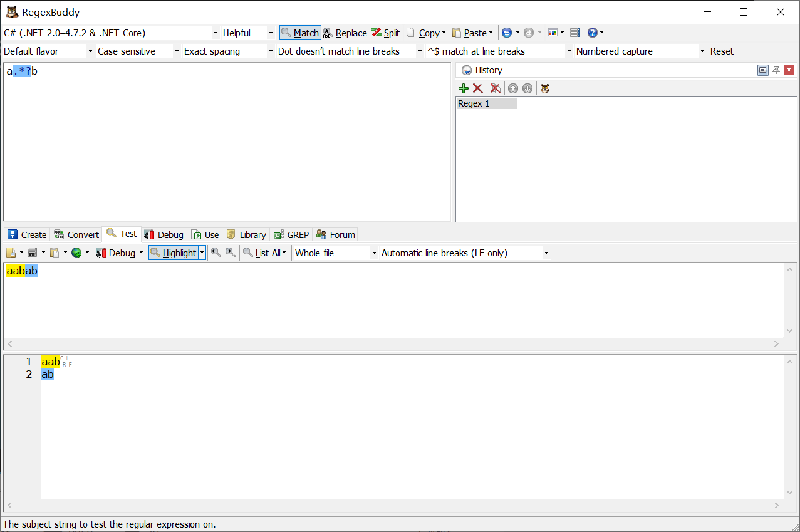
Task: Open the Paste dropdown menu
Action: [x=491, y=33]
